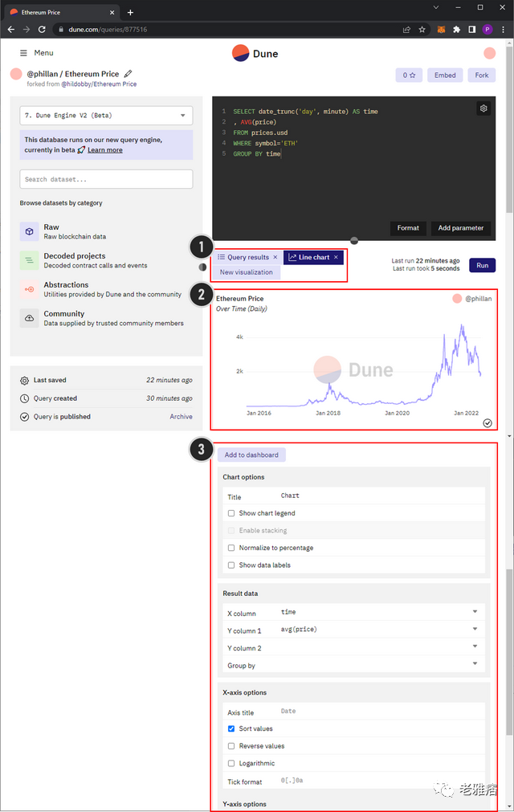Screen dimensions: 514x812
Task: Close the Line chart tab
Action: tap(336, 257)
